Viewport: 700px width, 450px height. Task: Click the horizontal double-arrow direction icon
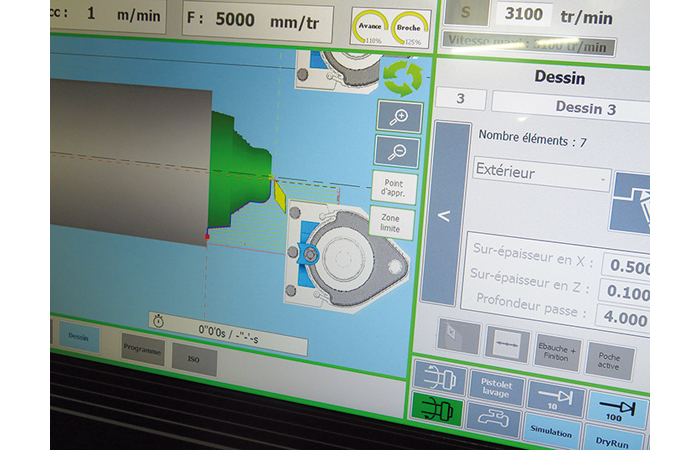click(x=507, y=343)
